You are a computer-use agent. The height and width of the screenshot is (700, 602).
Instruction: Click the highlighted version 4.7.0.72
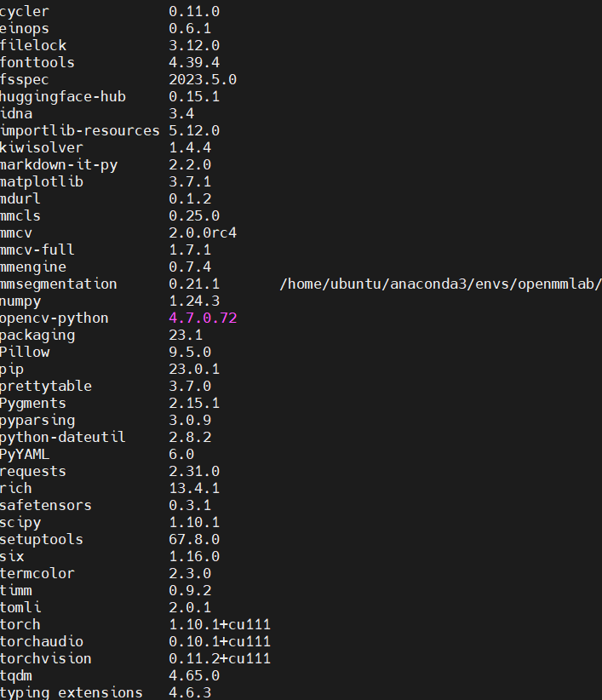tap(203, 318)
